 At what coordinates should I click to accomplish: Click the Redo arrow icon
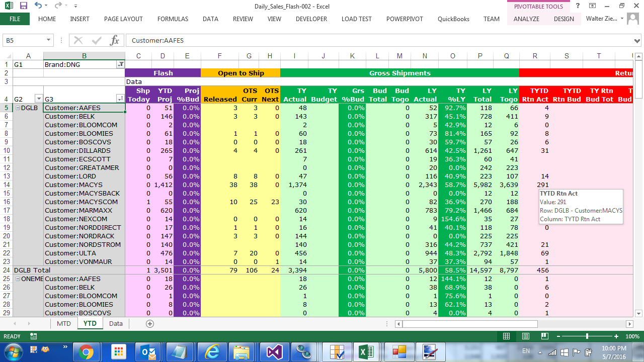(58, 6)
